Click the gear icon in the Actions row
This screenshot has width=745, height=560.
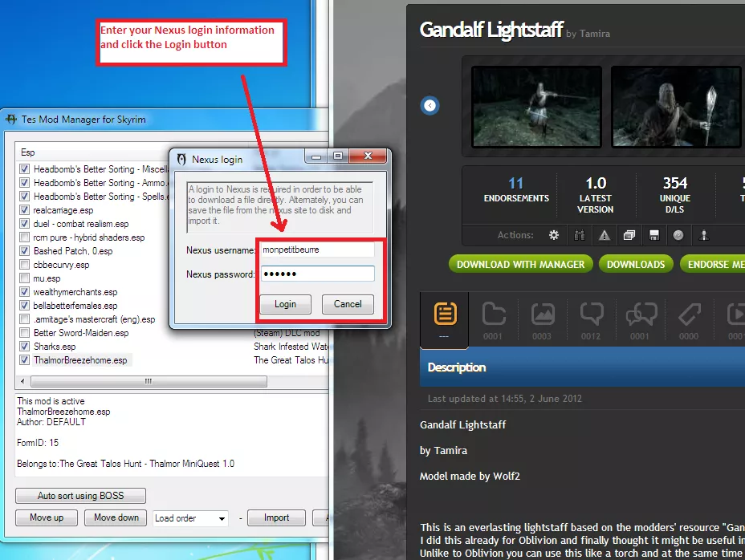(x=554, y=234)
